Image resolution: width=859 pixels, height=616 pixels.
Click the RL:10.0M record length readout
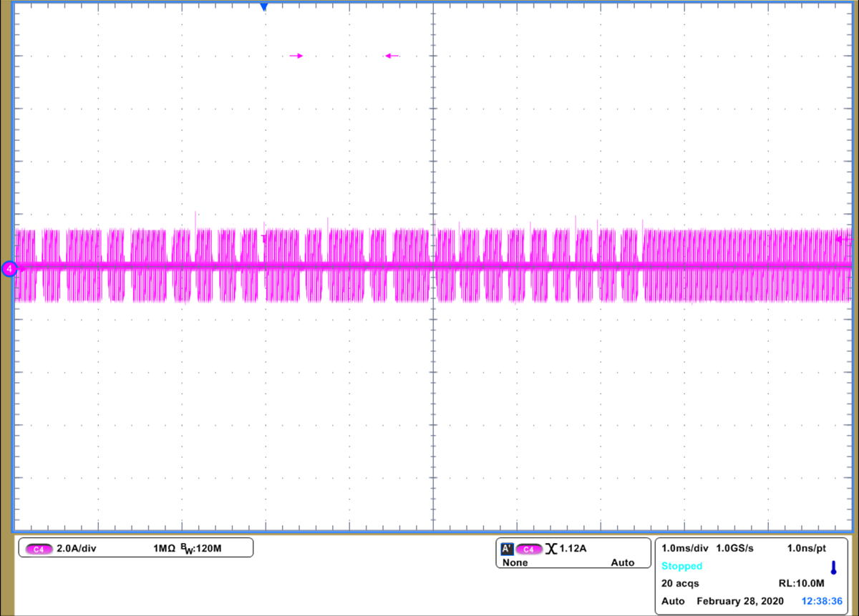[801, 583]
